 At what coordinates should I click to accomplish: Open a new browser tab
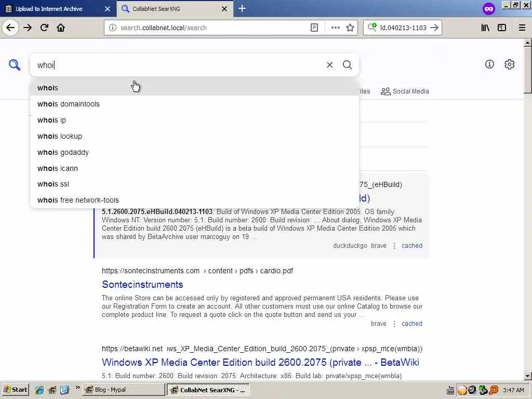pos(242,8)
